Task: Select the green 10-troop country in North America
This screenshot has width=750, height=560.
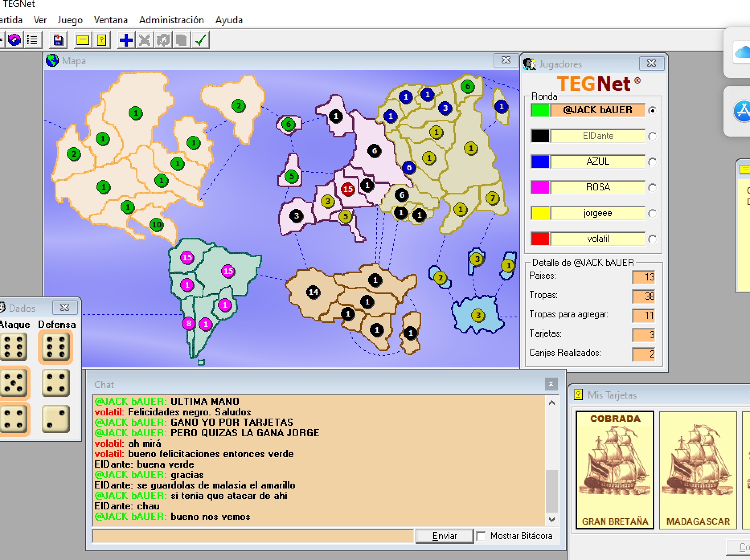Action: pos(156,225)
